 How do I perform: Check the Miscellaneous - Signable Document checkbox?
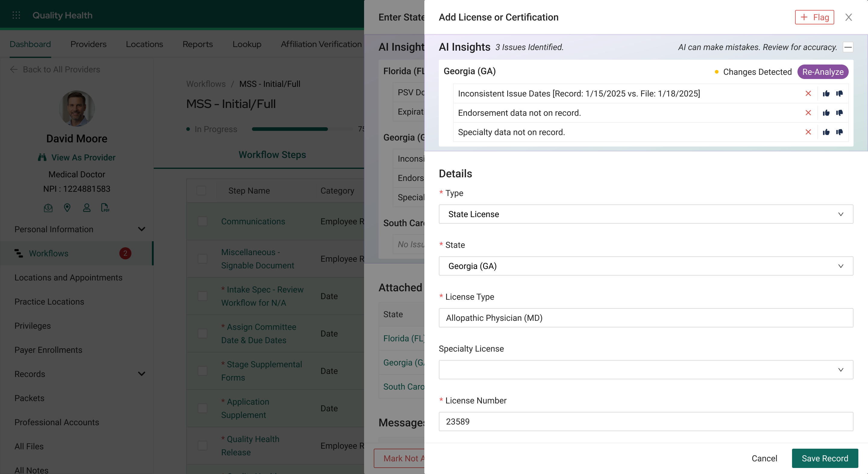pos(203,259)
